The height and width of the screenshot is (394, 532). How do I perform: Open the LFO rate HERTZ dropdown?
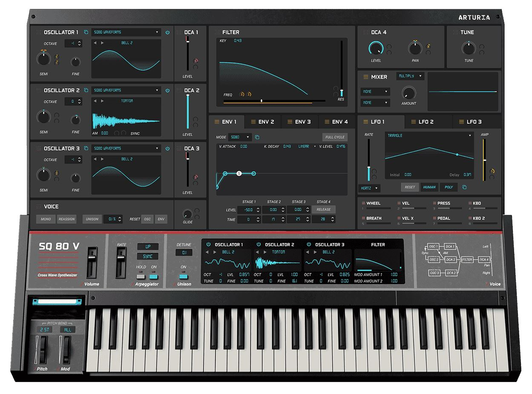369,188
